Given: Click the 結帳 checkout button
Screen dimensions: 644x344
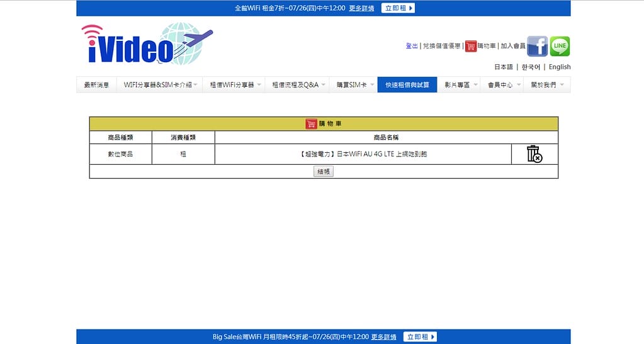Looking at the screenshot, I should pyautogui.click(x=324, y=172).
